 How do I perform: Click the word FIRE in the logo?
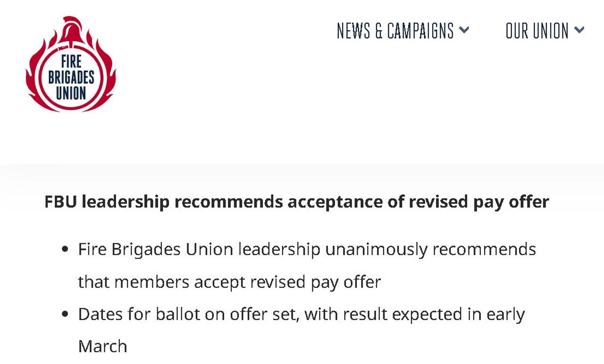[x=71, y=62]
